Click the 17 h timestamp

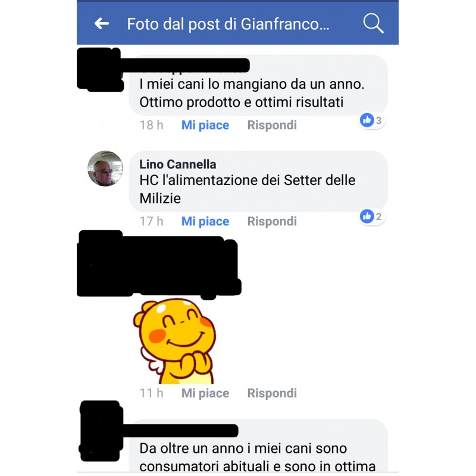point(152,221)
